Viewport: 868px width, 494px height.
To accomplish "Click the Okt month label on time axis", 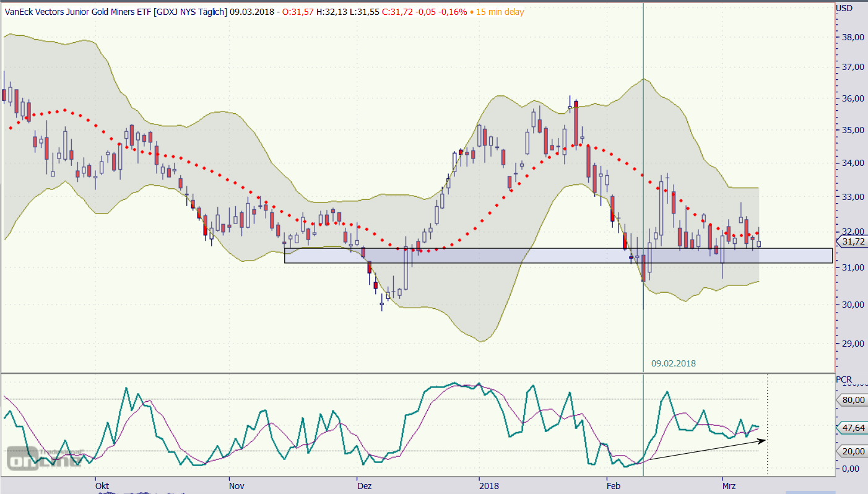I will [x=102, y=486].
